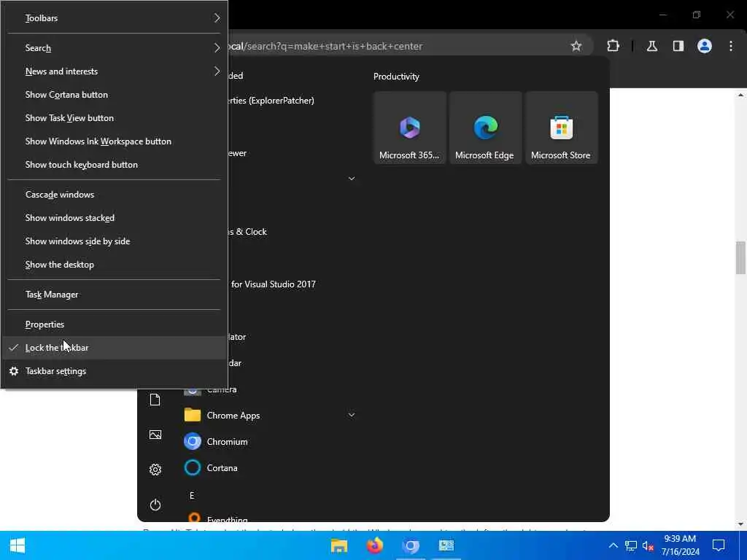
Task: Click the muted volume tray icon
Action: click(648, 545)
